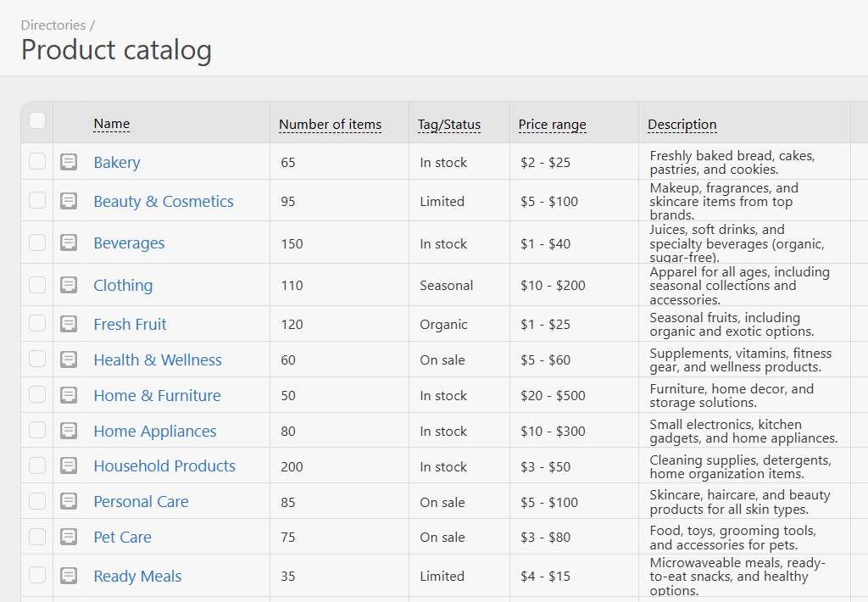Click the record icon beside Beverages
This screenshot has width=868, height=602.
coord(69,243)
